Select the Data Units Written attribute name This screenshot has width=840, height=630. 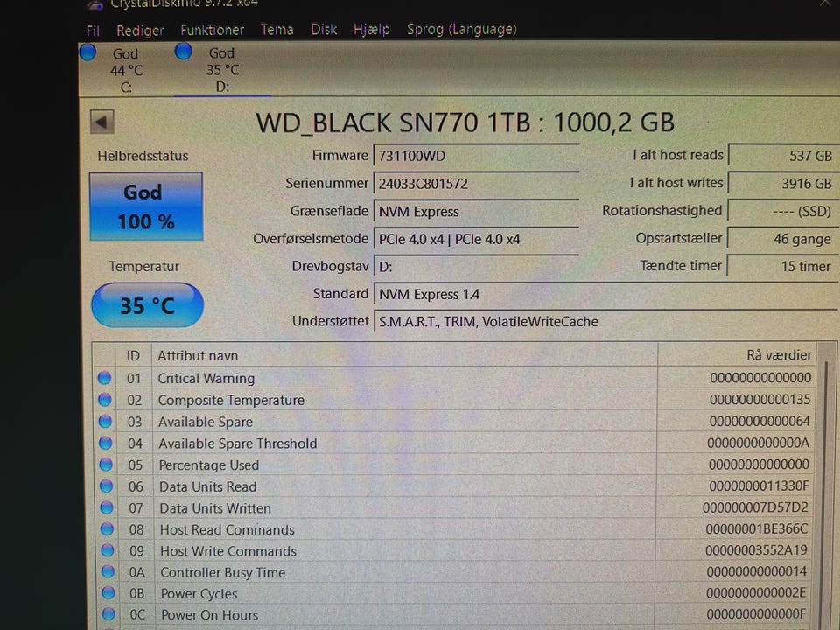[x=215, y=507]
